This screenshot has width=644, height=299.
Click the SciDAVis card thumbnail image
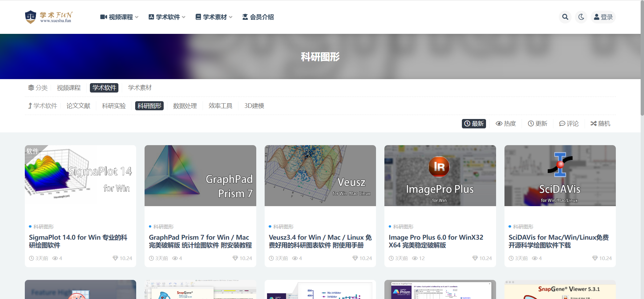click(x=560, y=176)
